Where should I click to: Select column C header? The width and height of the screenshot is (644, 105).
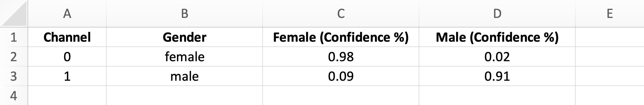click(341, 13)
